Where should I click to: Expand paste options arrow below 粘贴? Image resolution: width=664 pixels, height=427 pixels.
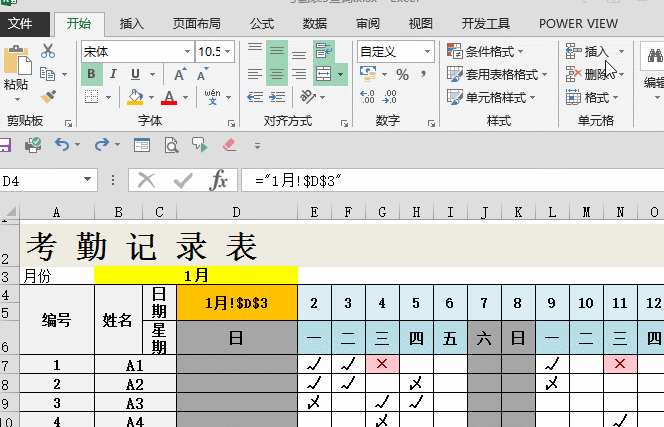(17, 100)
